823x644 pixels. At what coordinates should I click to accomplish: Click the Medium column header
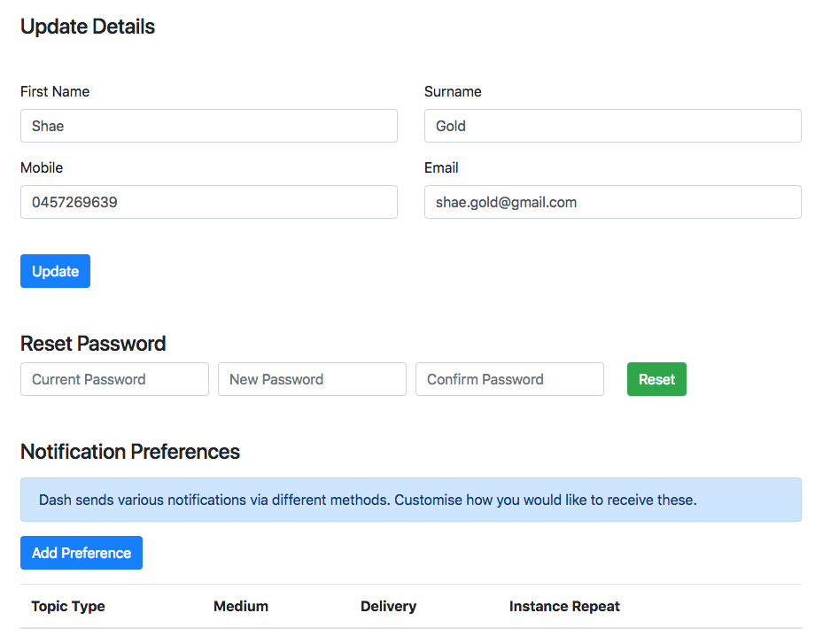click(x=241, y=606)
